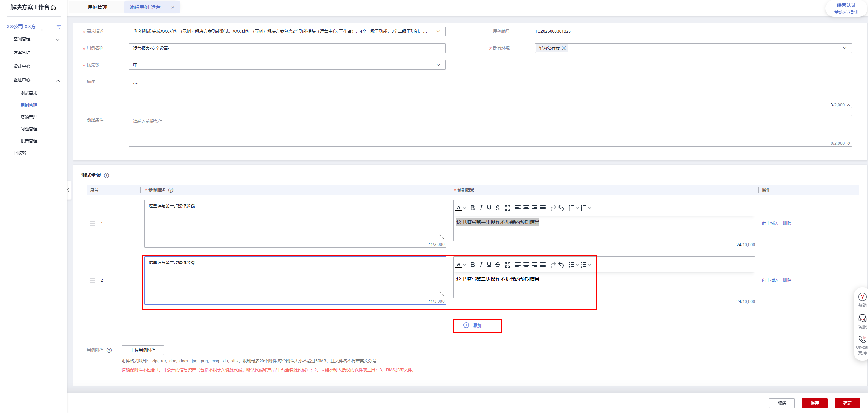Viewport: 868px width, 413px height.
Task: Click into the 前提条件 text area
Action: tap(490, 131)
